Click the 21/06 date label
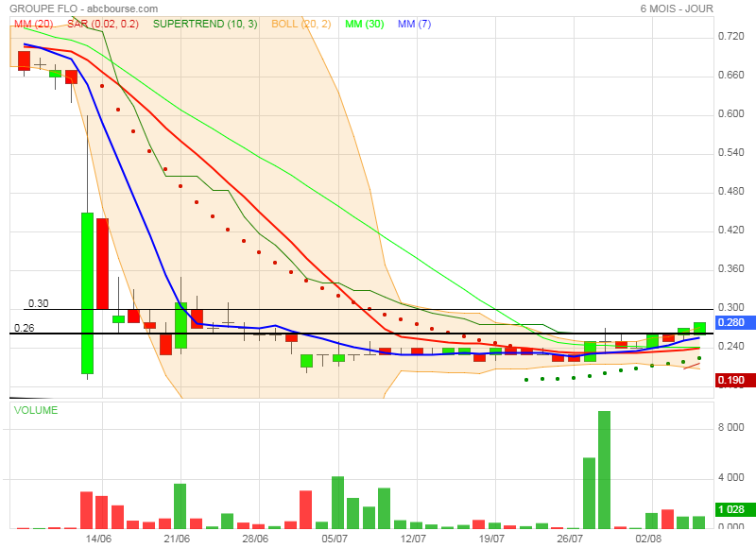Viewport: 756px width, 548px height. (x=177, y=539)
